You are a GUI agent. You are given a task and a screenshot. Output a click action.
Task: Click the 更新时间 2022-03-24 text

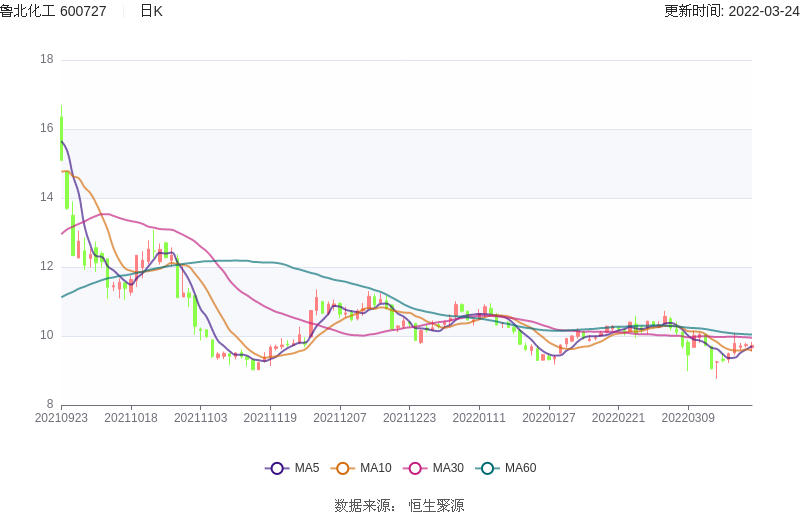(731, 11)
